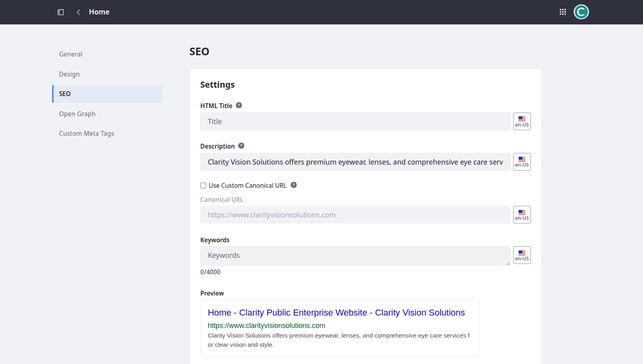This screenshot has height=364, width=643.
Task: Open en-US language selector for Canonical URL
Action: tap(522, 215)
